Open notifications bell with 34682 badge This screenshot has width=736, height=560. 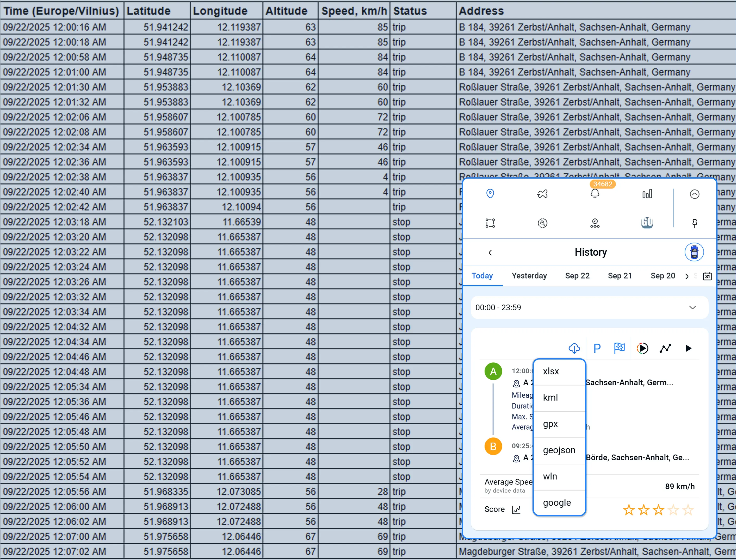coord(595,194)
